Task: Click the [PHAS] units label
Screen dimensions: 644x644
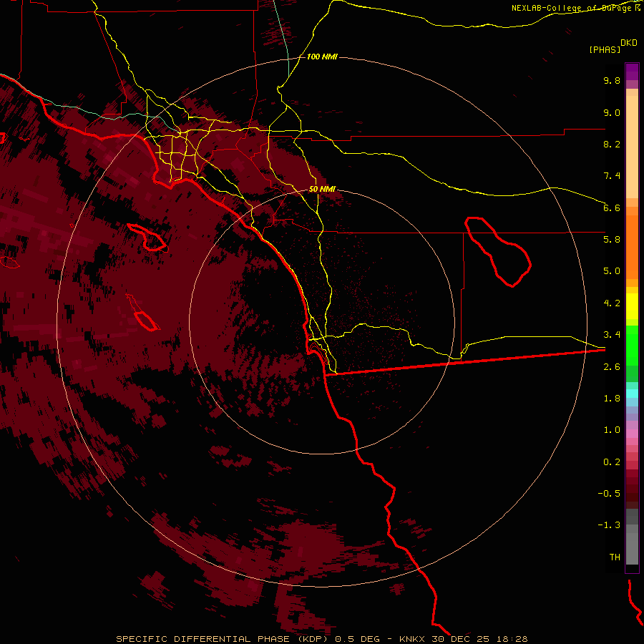Action: coord(605,50)
